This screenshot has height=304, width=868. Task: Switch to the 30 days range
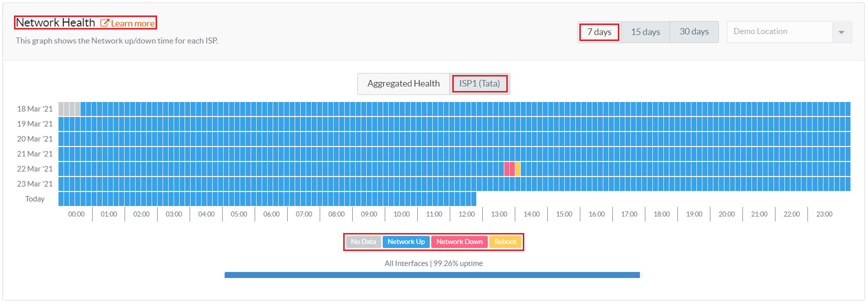pyautogui.click(x=694, y=32)
